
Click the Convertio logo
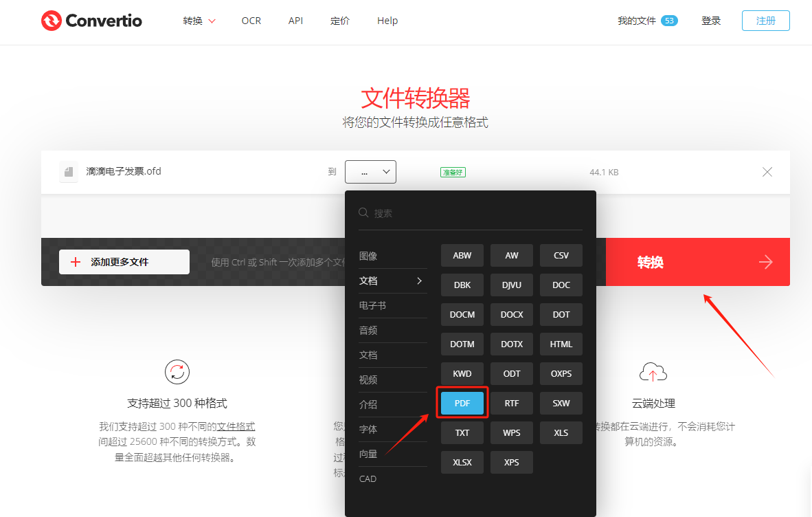[91, 21]
